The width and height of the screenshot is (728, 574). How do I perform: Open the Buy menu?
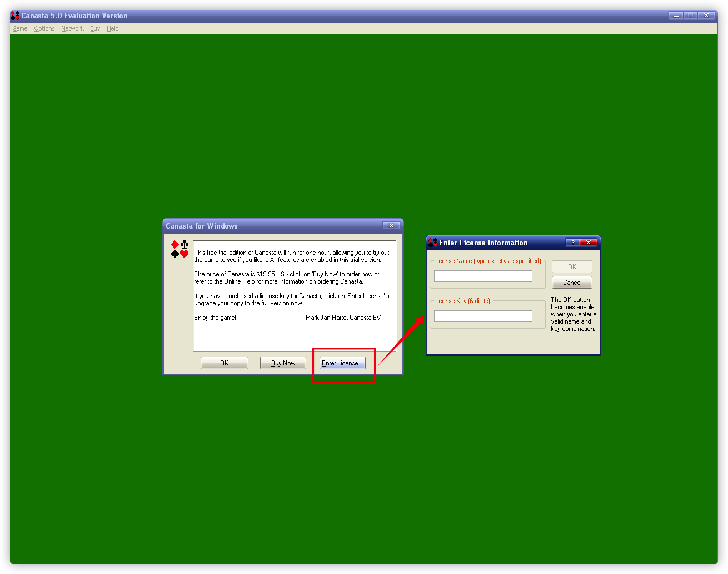tap(95, 28)
